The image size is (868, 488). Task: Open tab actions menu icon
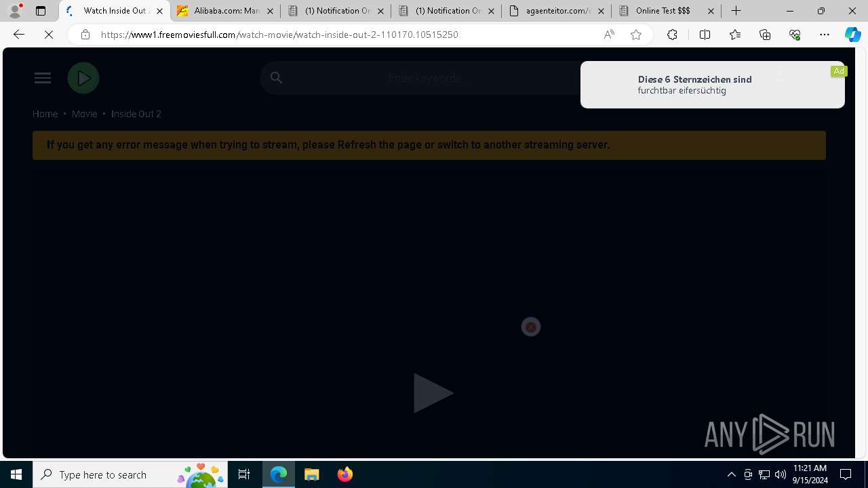pos(41,11)
